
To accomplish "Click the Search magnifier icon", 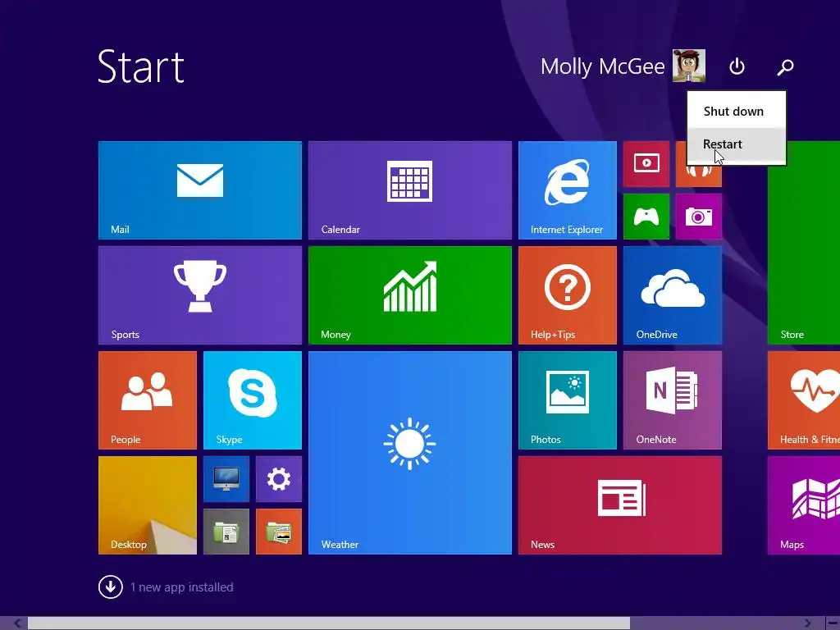I will coord(785,66).
